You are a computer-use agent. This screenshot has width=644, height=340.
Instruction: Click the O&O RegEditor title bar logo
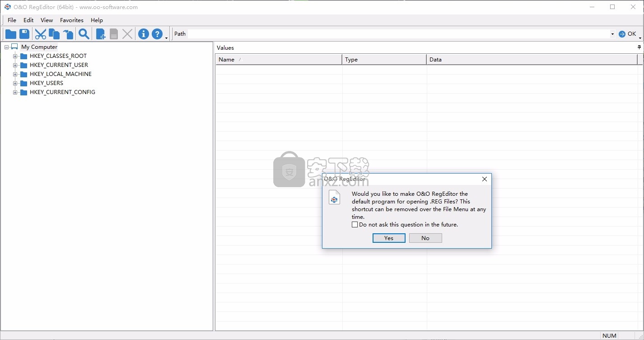tap(7, 7)
